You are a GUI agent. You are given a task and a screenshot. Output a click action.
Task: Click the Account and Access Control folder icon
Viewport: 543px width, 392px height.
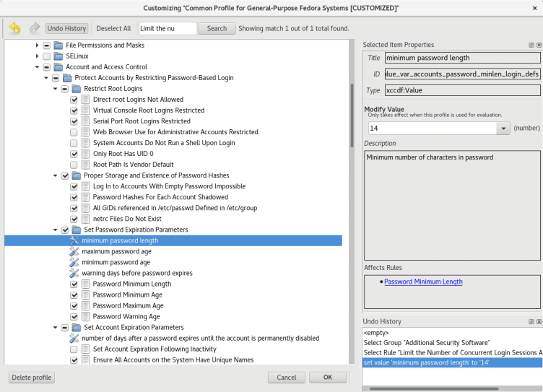point(58,67)
